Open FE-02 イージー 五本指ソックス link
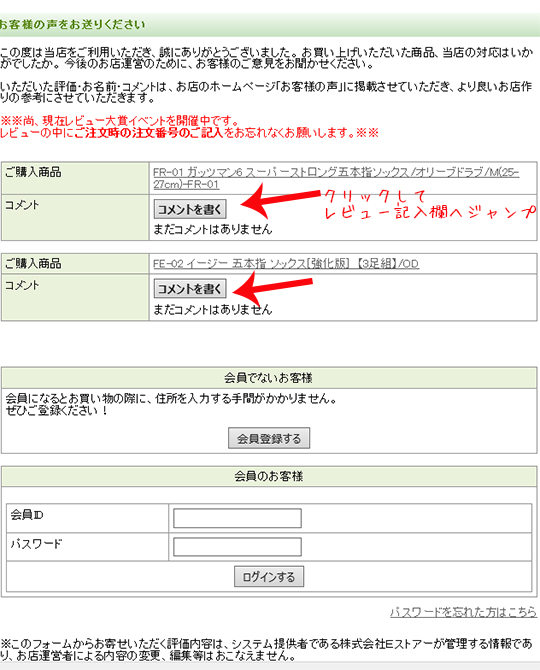Screen dimensions: 540x670 click(x=286, y=264)
